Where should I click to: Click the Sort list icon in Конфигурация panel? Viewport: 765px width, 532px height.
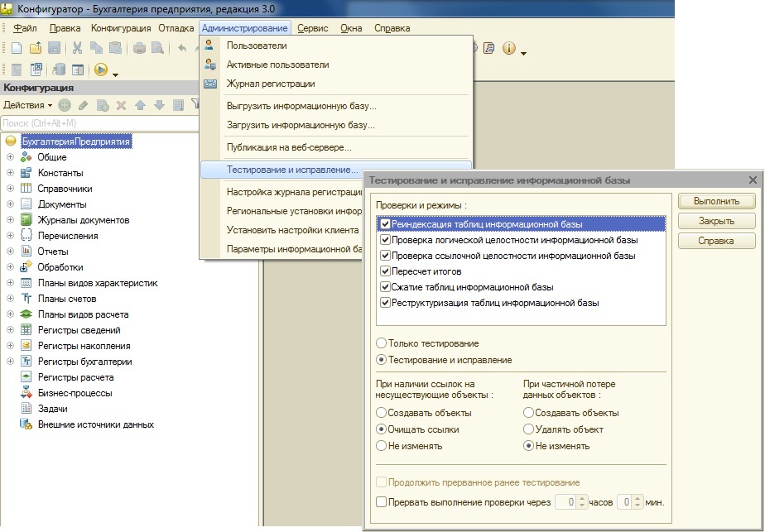pyautogui.click(x=179, y=105)
